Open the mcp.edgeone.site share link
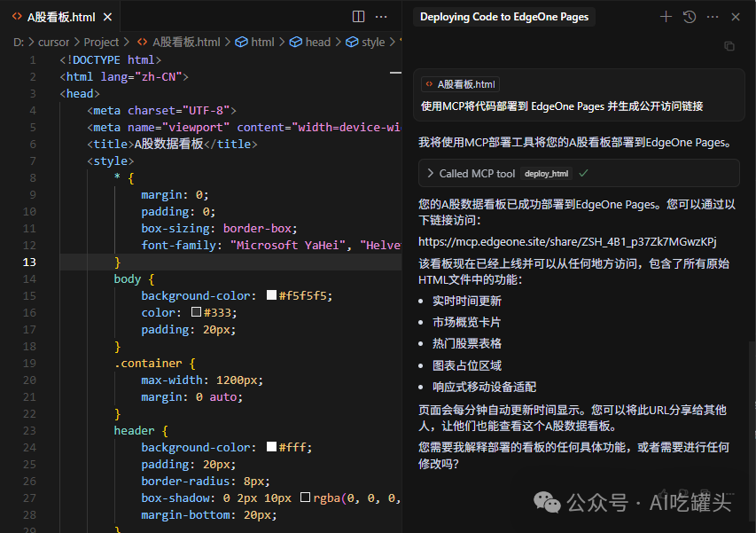The height and width of the screenshot is (533, 756). (x=567, y=241)
